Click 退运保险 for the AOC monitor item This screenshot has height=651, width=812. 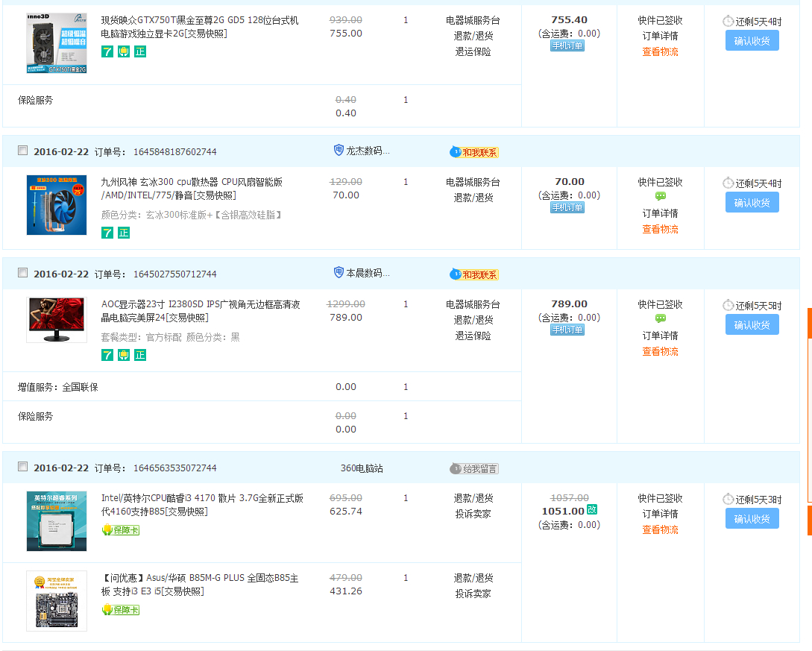(x=473, y=336)
